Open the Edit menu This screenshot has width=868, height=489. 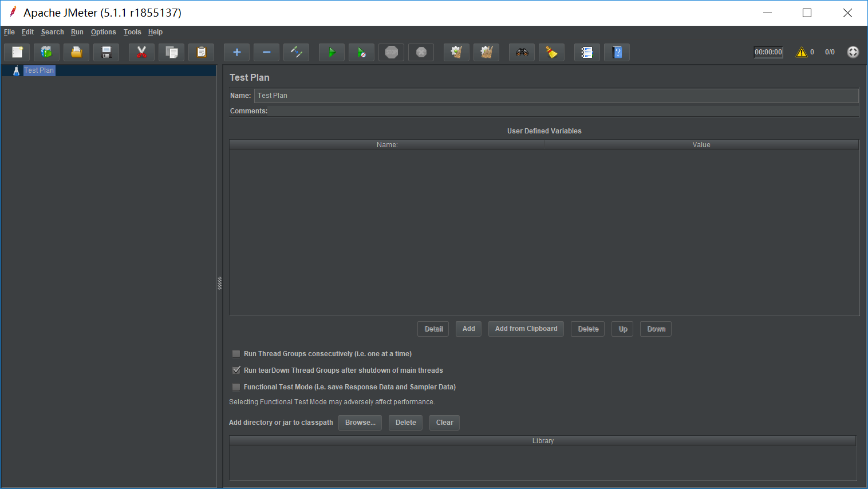27,32
